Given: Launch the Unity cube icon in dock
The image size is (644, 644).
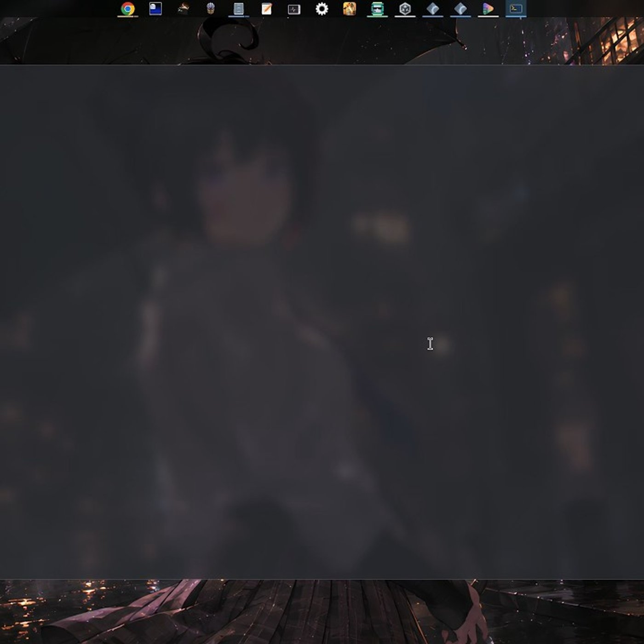Looking at the screenshot, I should pos(405,9).
